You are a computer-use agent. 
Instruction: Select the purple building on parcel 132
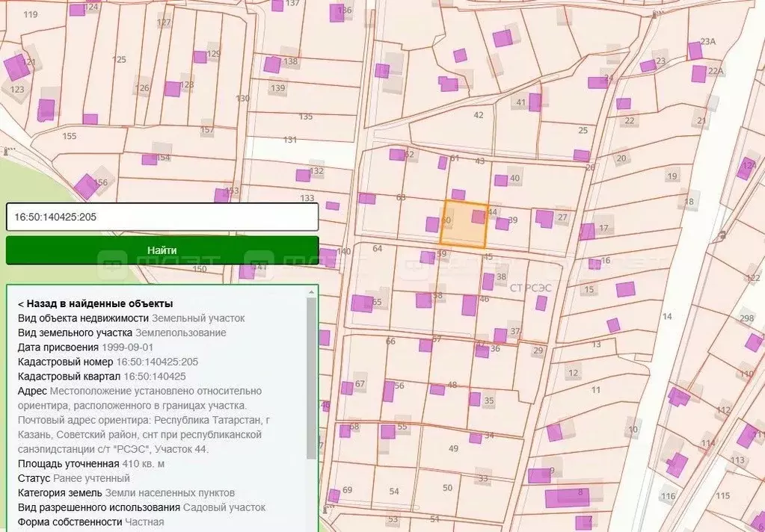[x=303, y=175]
